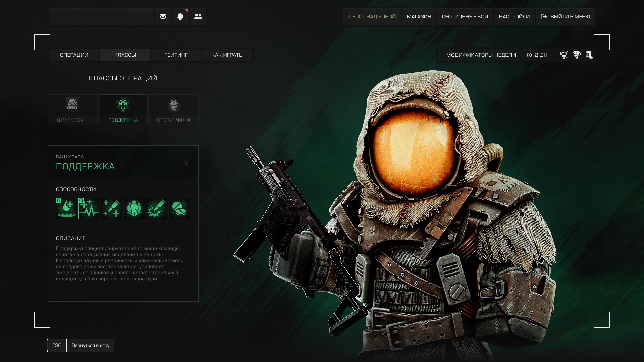Click Вернуться в игру button
The image size is (644, 362).
90,345
